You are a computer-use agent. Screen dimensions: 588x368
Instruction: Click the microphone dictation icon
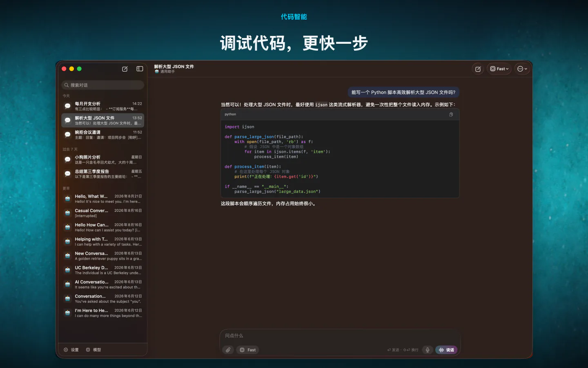tap(428, 350)
